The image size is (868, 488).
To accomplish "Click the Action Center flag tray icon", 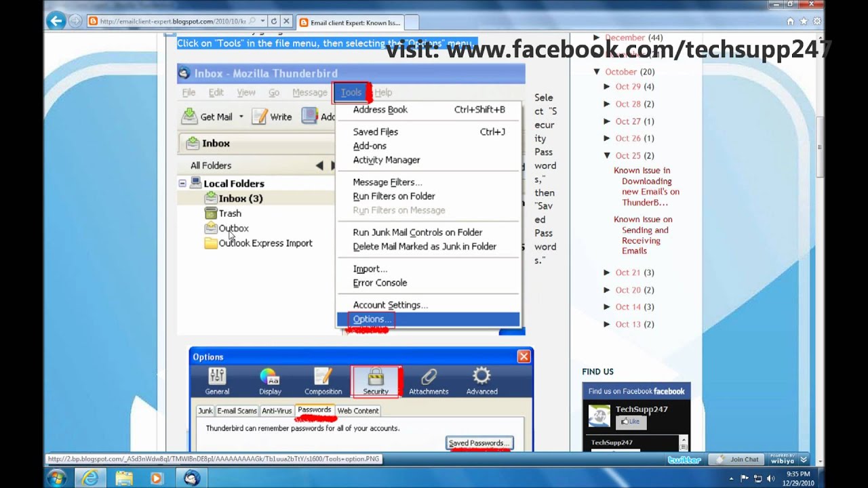I will pyautogui.click(x=745, y=478).
